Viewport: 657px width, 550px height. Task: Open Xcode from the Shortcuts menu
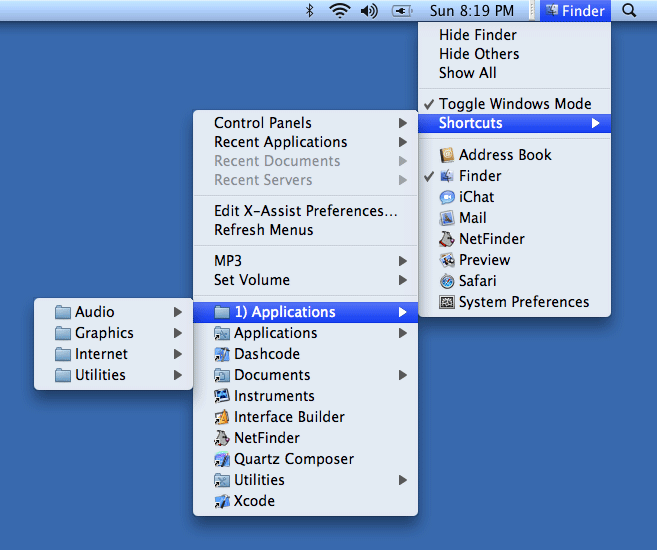click(254, 501)
